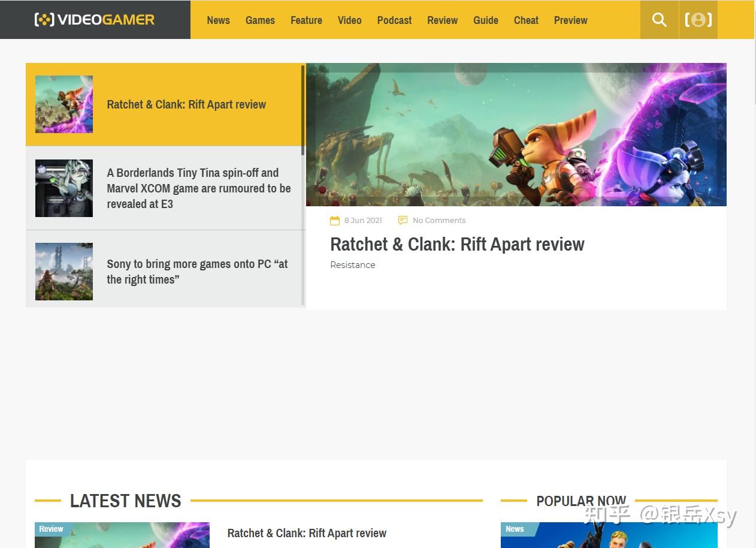
Task: Select Video in the navigation bar
Action: tap(349, 20)
